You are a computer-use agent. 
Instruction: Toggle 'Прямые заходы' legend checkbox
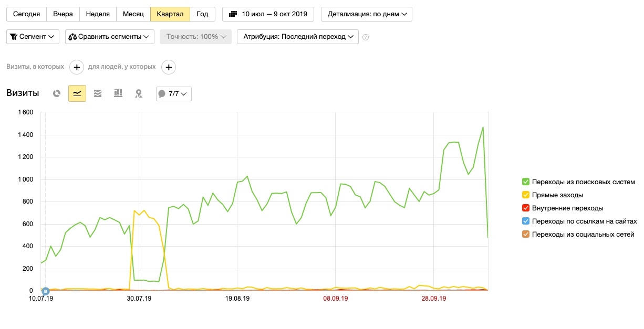coord(526,195)
